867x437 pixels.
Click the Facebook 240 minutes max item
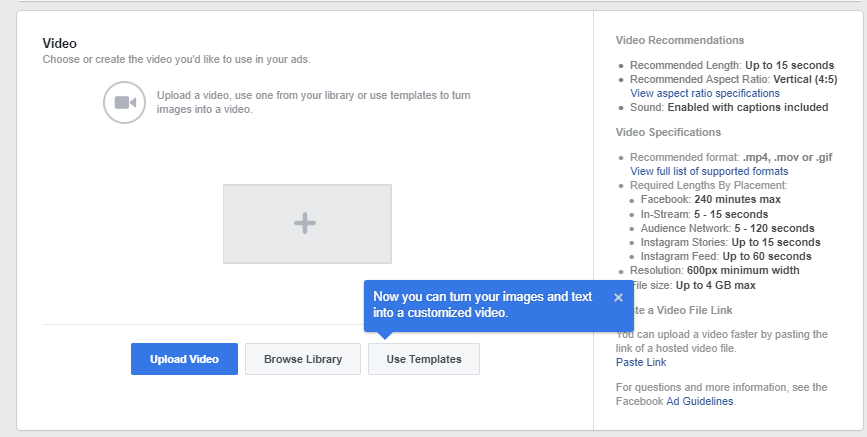pyautogui.click(x=711, y=200)
